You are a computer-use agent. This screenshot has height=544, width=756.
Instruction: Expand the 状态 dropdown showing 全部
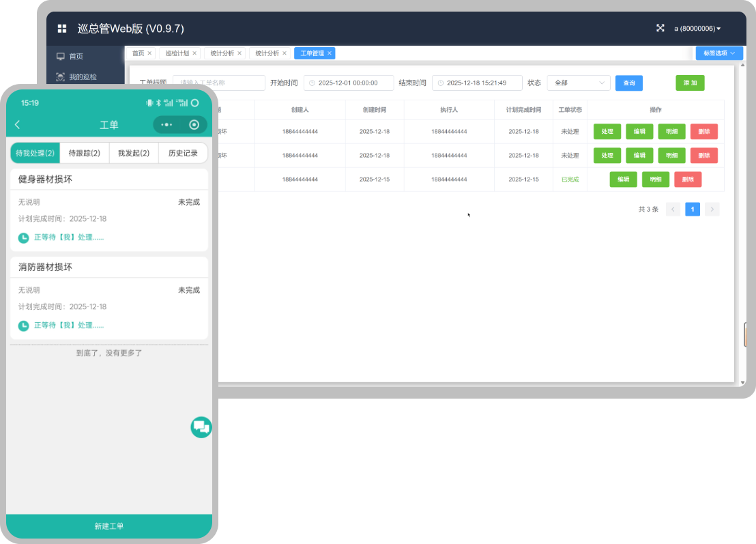click(x=578, y=83)
